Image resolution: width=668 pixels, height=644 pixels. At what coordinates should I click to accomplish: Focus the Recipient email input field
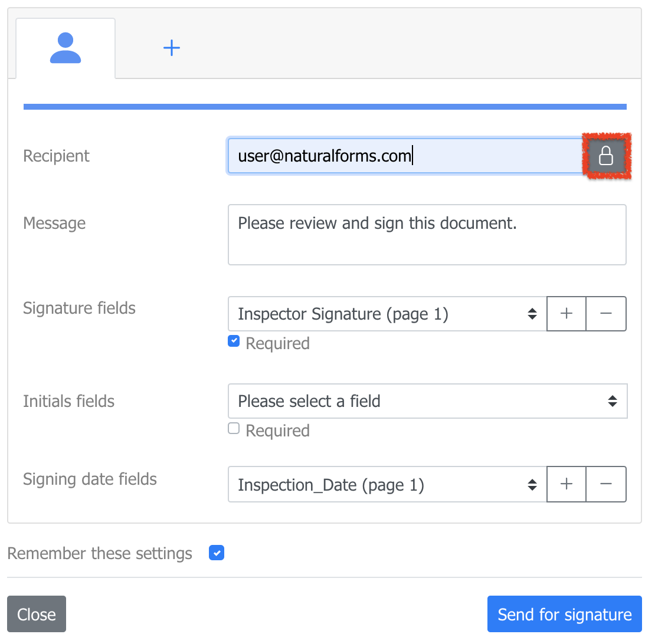coord(405,156)
